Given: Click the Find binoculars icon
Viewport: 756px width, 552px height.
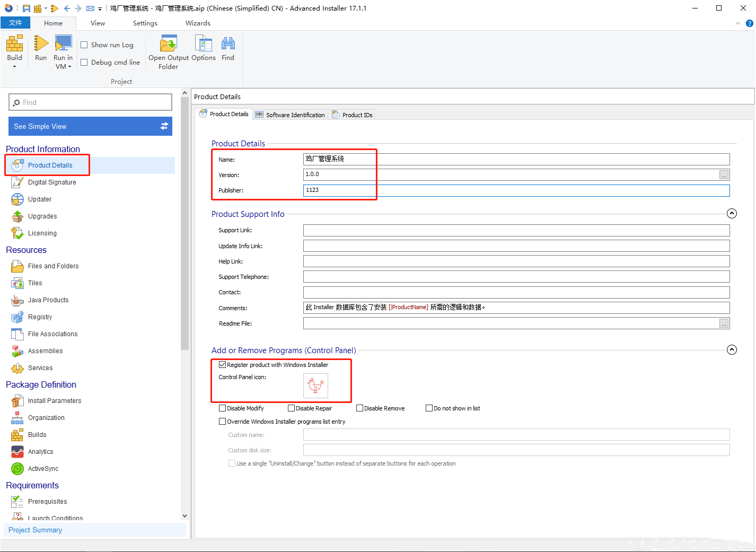Looking at the screenshot, I should click(x=228, y=44).
